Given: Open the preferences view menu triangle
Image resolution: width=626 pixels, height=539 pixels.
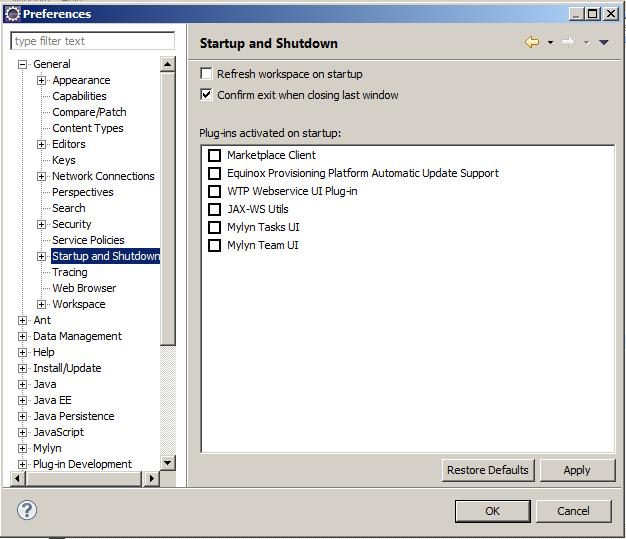Looking at the screenshot, I should tap(603, 43).
